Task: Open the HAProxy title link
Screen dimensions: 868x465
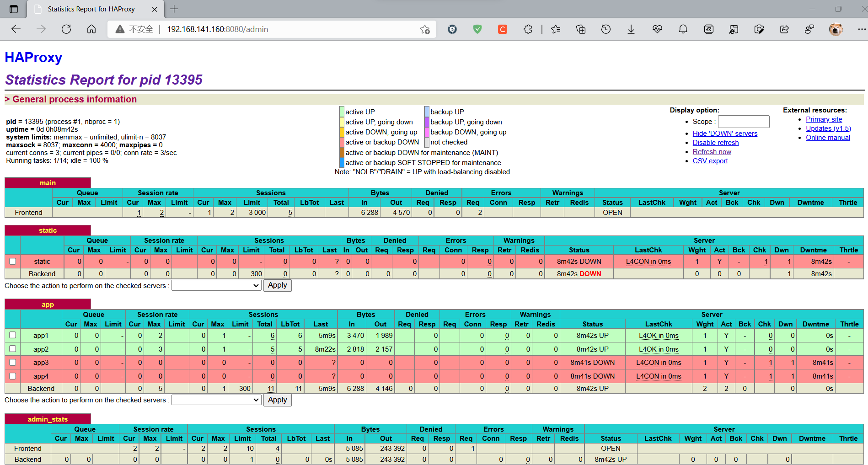Action: pos(33,58)
